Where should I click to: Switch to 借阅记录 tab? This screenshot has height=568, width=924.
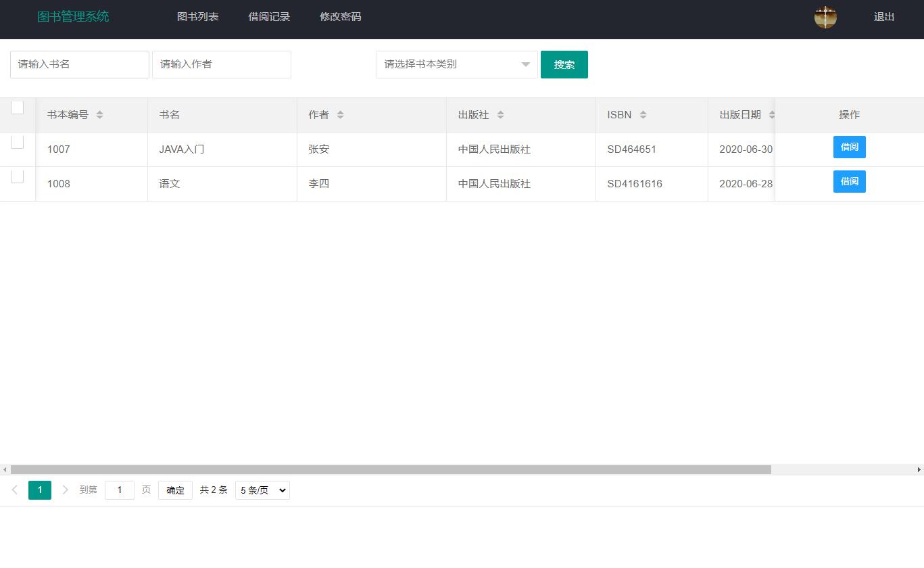point(269,16)
